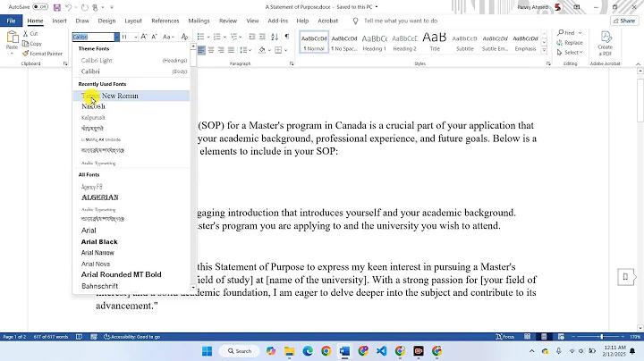Image resolution: width=644 pixels, height=361 pixels.
Task: Click the Tell me search box
Action: (x=401, y=21)
